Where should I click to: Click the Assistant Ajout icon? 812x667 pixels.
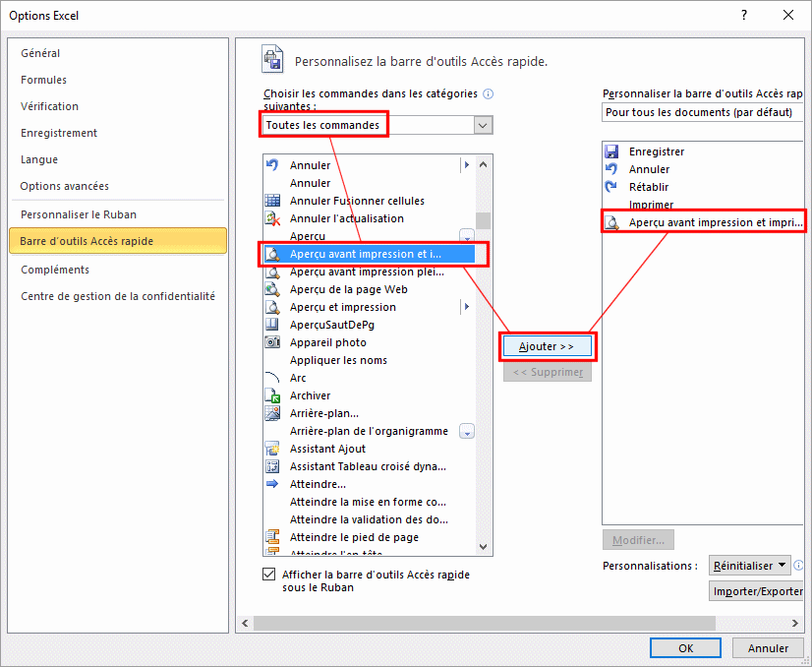click(272, 449)
